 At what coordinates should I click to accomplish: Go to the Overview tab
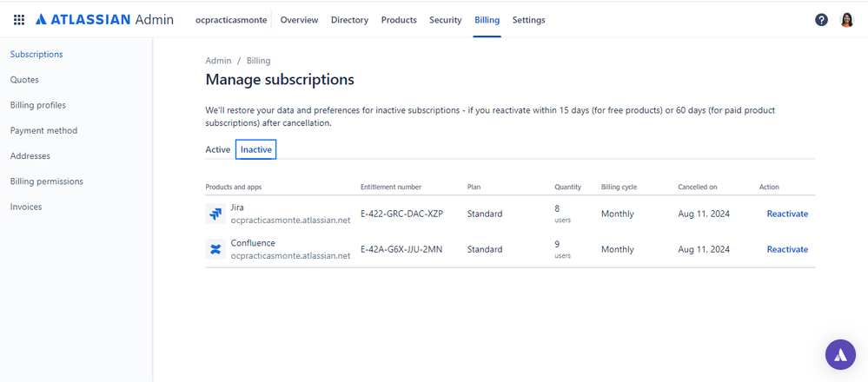(300, 20)
